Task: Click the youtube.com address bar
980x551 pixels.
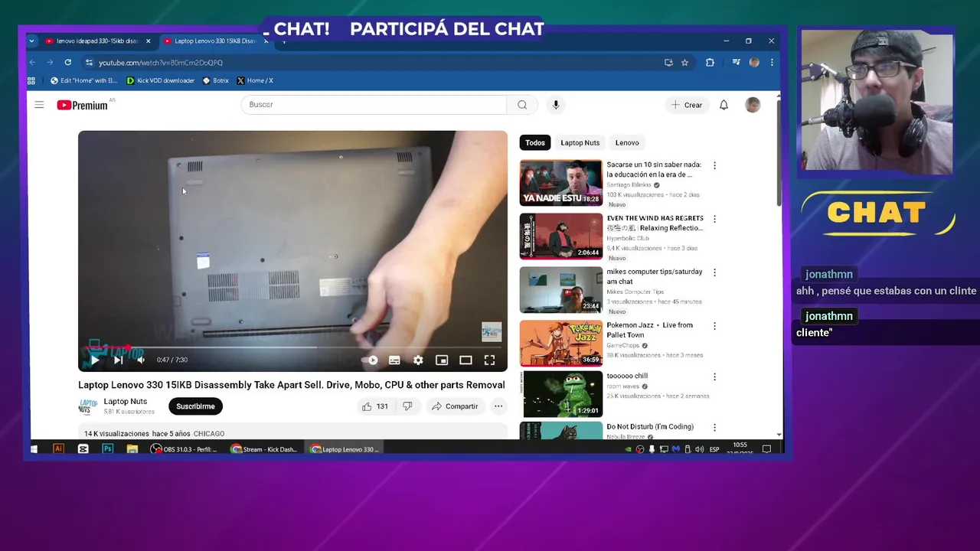Action: click(x=371, y=63)
